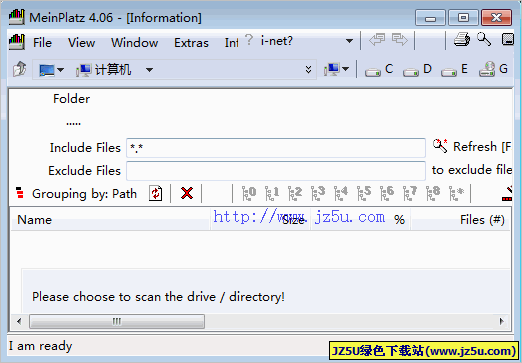Expand tree to level 8 icon
522x363 pixels.
[x=433, y=193]
